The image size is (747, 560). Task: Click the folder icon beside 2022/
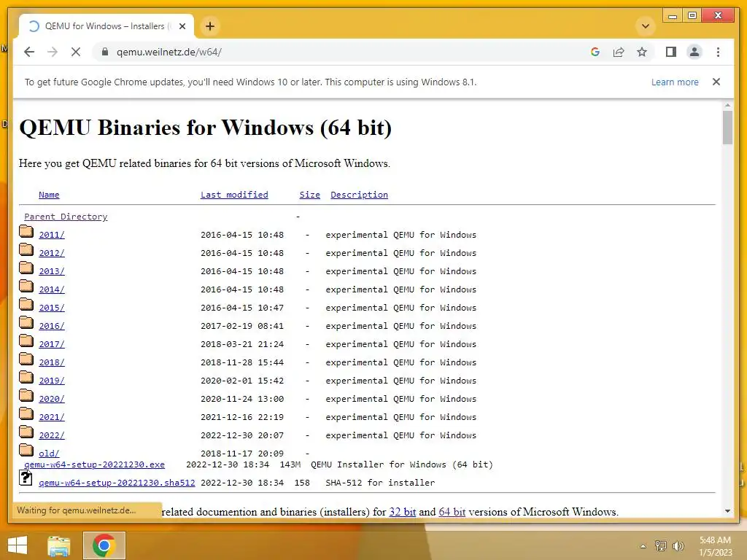pyautogui.click(x=26, y=432)
